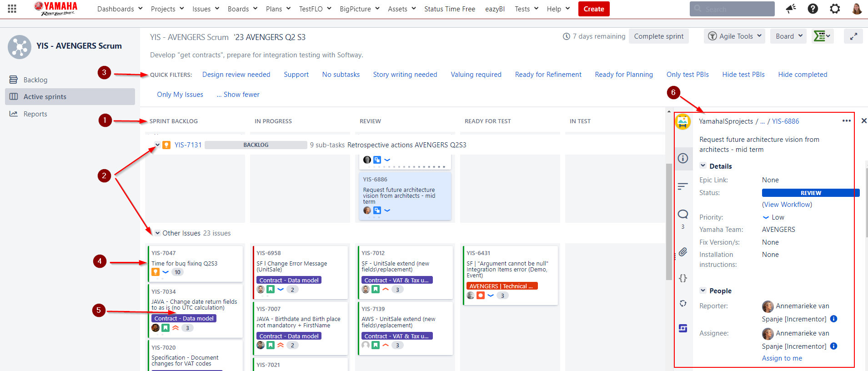Click the Assign to me link
The height and width of the screenshot is (371, 868).
(782, 358)
